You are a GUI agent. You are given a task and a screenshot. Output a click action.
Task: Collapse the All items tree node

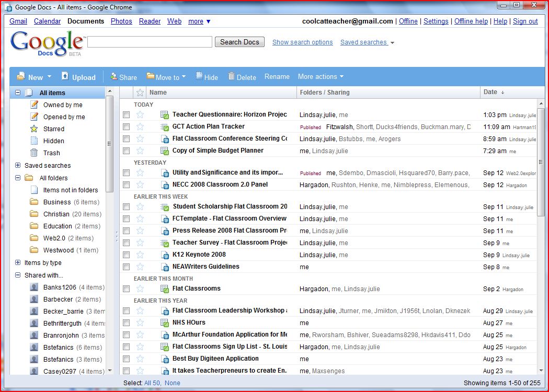click(17, 93)
